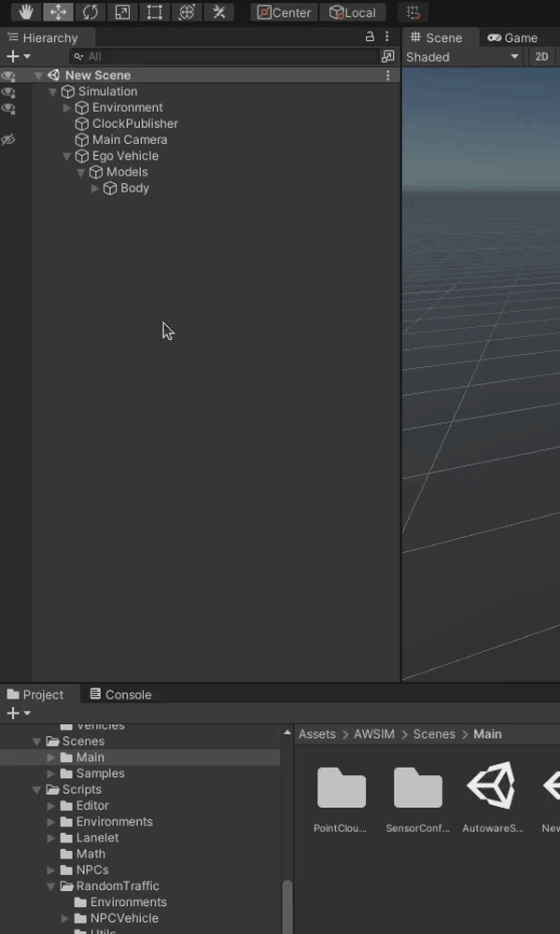This screenshot has width=560, height=934.
Task: Toggle visibility of Simulation object
Action: (x=7, y=92)
